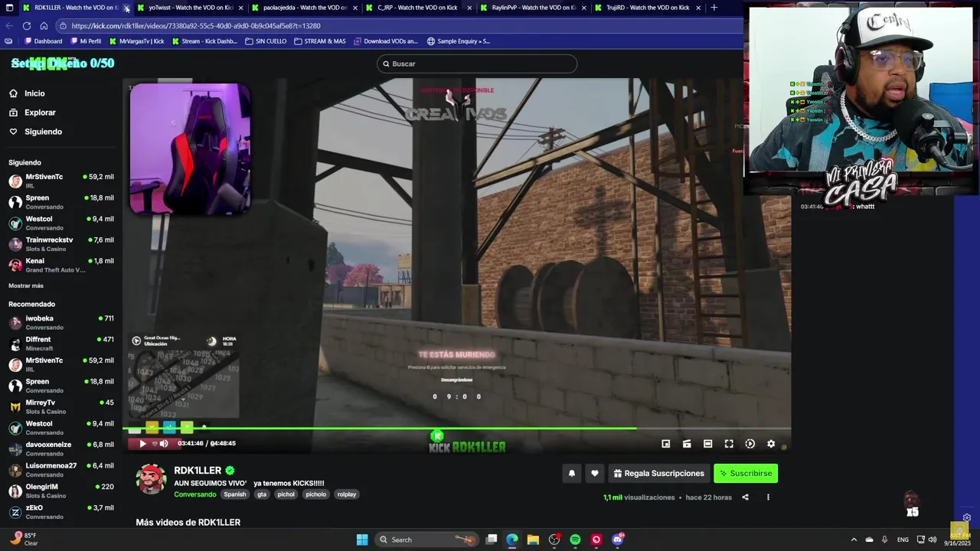This screenshot has width=980, height=551.
Task: Go to Inicio in sidebar
Action: (x=34, y=93)
